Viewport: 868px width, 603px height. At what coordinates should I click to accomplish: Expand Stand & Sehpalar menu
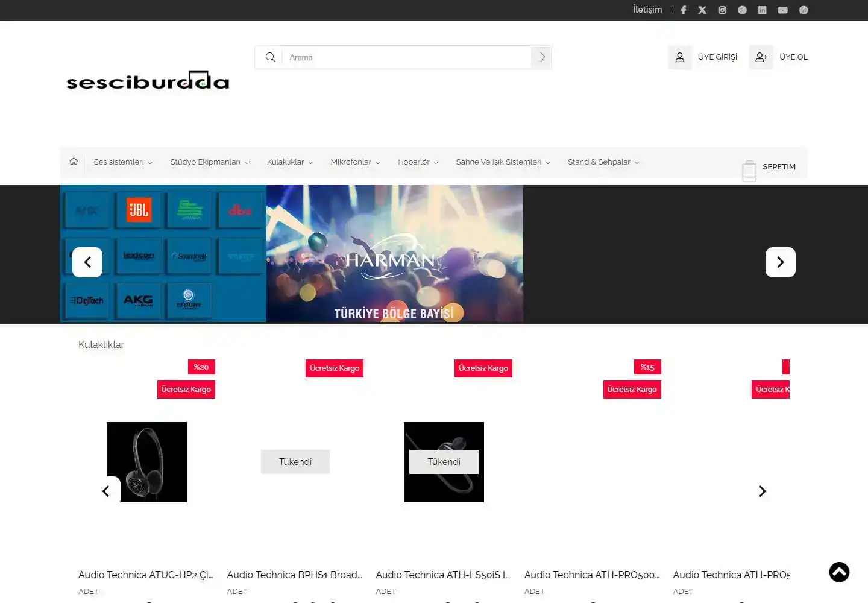[603, 162]
